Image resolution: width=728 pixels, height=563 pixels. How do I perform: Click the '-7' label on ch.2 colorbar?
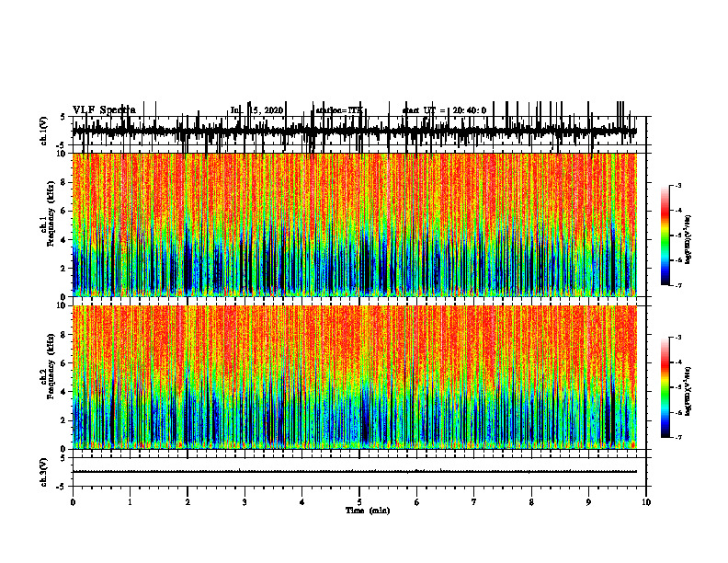[x=678, y=438]
